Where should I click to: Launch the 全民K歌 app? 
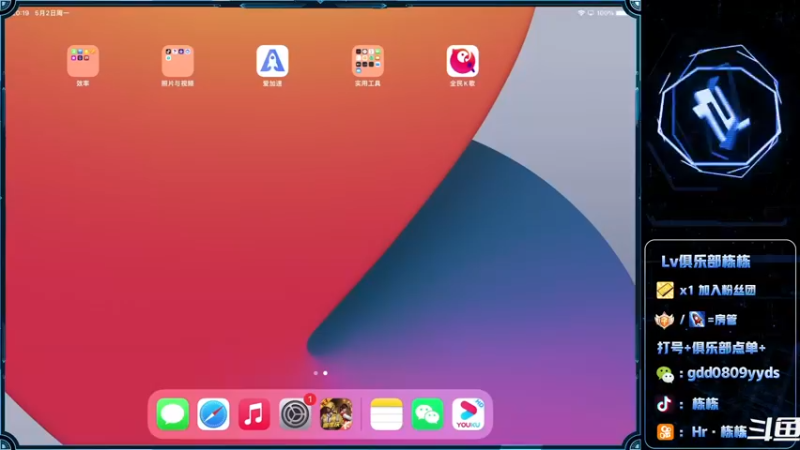(x=462, y=61)
